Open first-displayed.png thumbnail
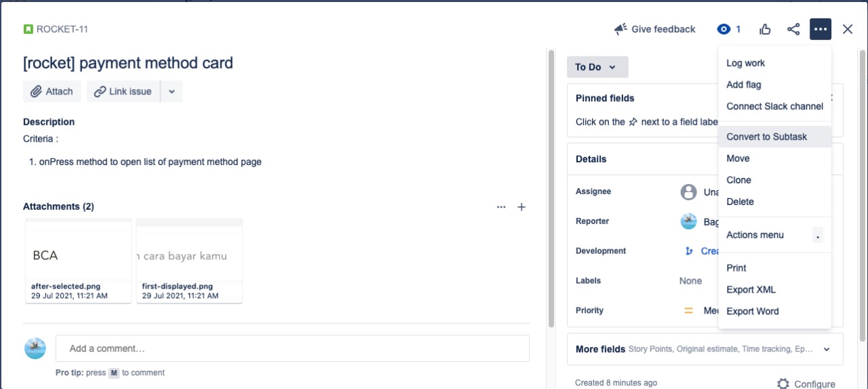Screen dimensions: 868x389 [189, 260]
